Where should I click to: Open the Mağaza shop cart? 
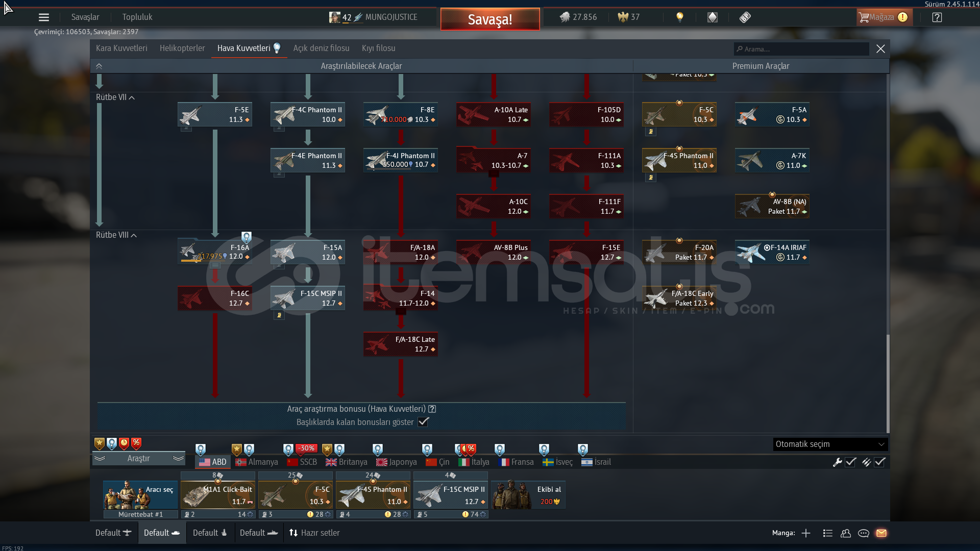tap(884, 17)
